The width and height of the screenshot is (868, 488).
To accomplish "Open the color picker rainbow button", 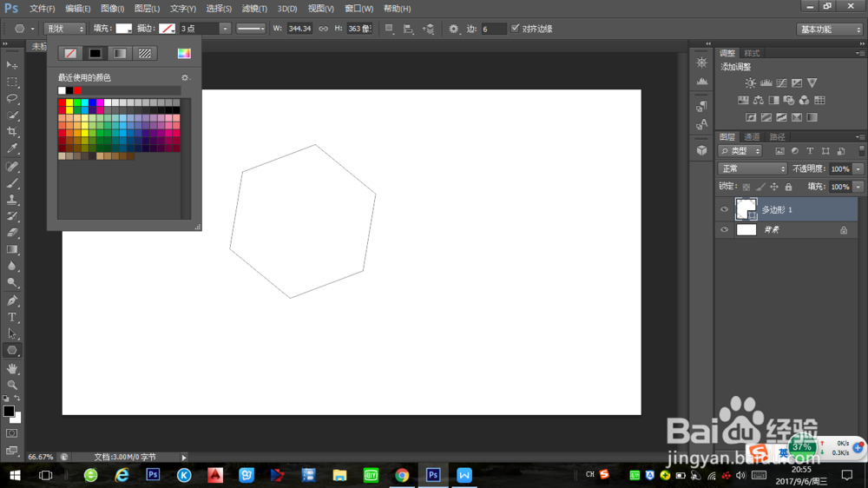I will click(184, 53).
